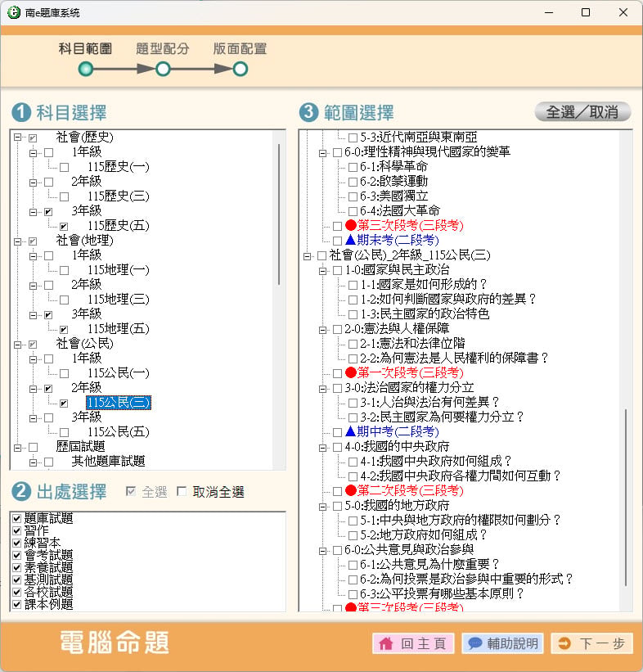The image size is (643, 672).
Task: Collapse the 2年級 node under 社會(公民)
Action: click(33, 389)
